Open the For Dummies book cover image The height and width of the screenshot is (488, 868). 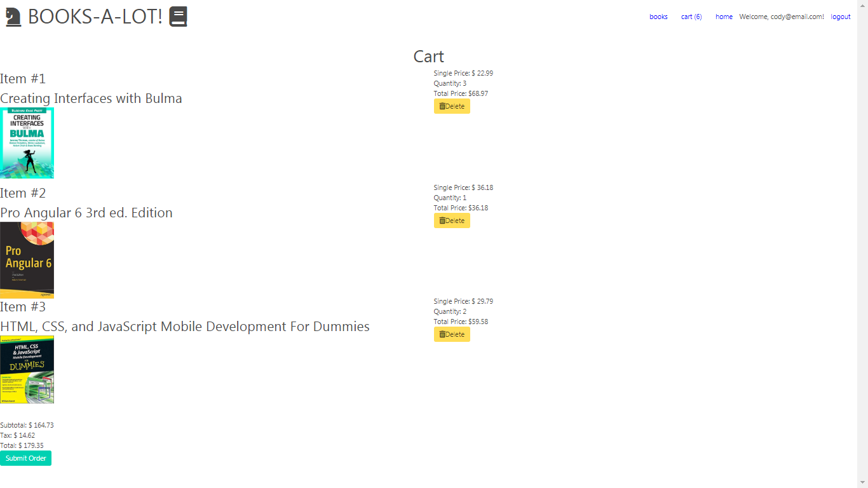(x=27, y=370)
